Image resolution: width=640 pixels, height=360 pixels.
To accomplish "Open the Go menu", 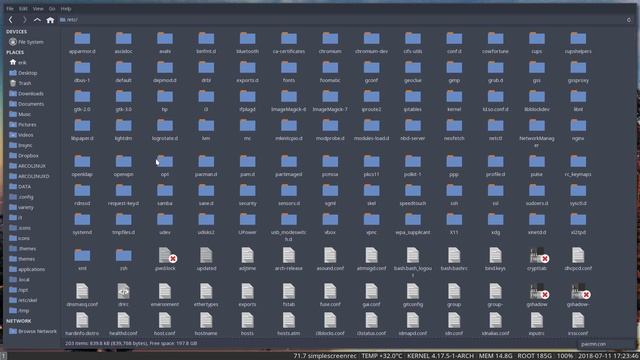I will coord(52,9).
